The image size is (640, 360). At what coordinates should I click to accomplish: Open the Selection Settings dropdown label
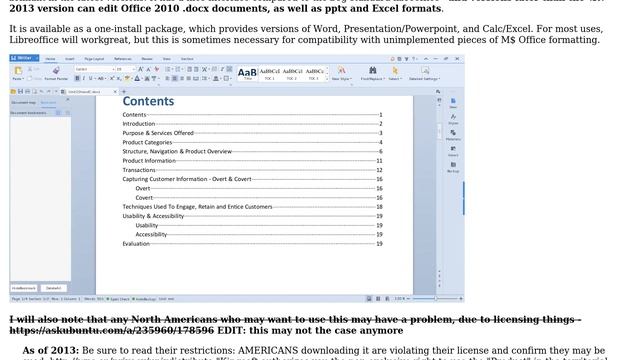click(424, 79)
